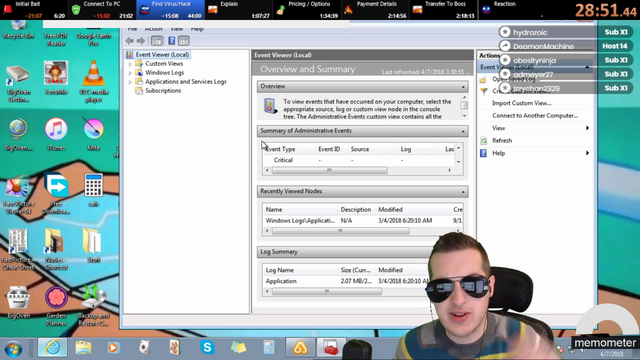The image size is (640, 360).
Task: Open File Explorer folder on taskbar
Action: 83,348
